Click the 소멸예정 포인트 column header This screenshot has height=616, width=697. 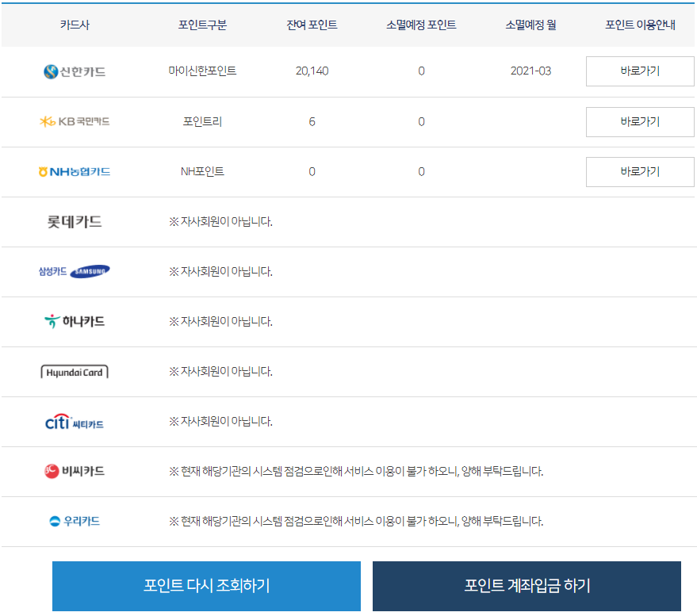(421, 25)
